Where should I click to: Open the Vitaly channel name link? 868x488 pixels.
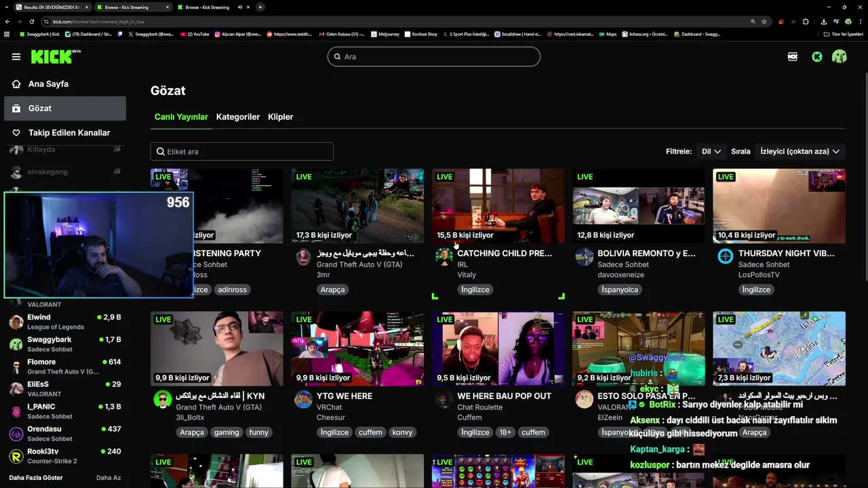point(467,275)
